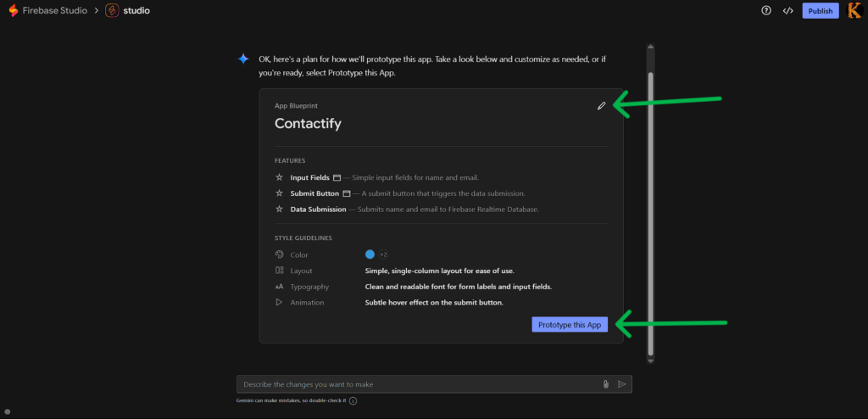The width and height of the screenshot is (868, 419).
Task: Click the chat scrollbar thumb
Action: [x=650, y=214]
